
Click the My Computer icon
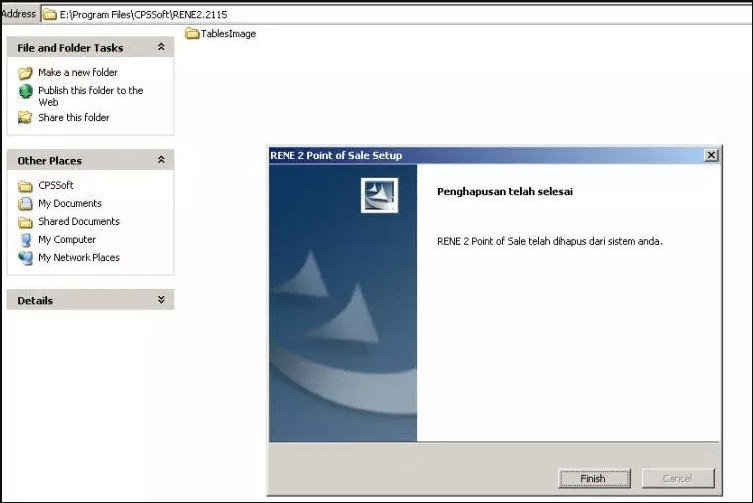pos(25,240)
